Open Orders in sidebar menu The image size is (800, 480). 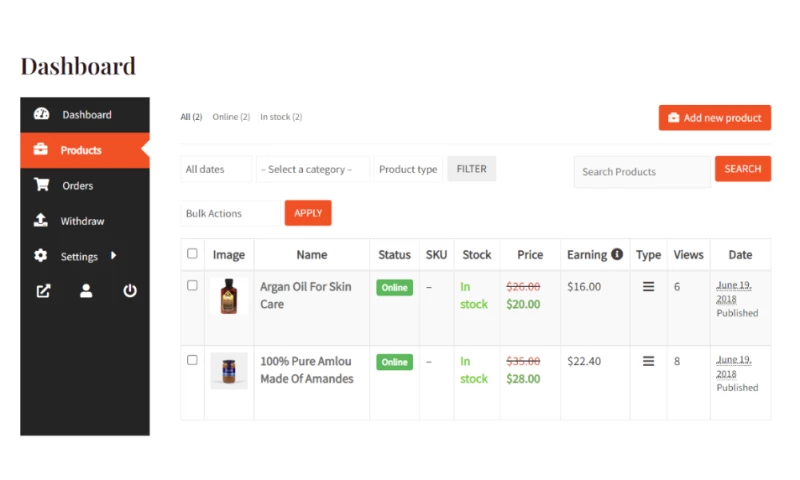[85, 186]
